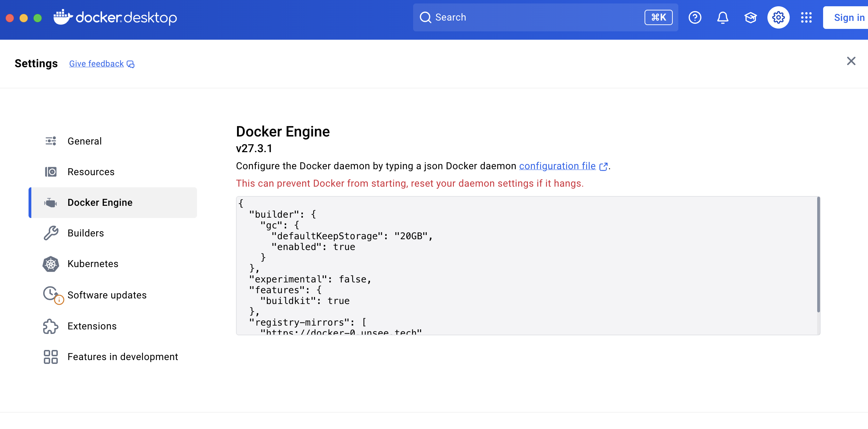Click into the Search field

[x=532, y=17]
